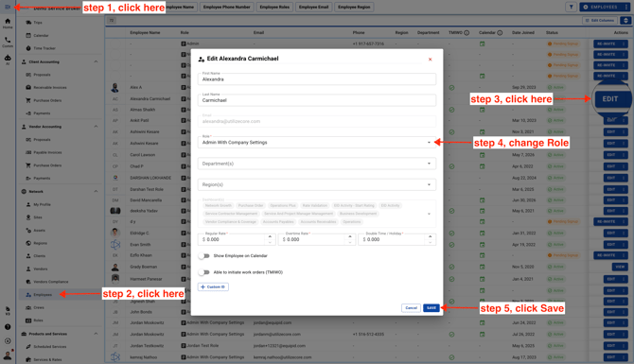
Task: Toggle the sidebar collapse menu icon
Action: (8, 7)
